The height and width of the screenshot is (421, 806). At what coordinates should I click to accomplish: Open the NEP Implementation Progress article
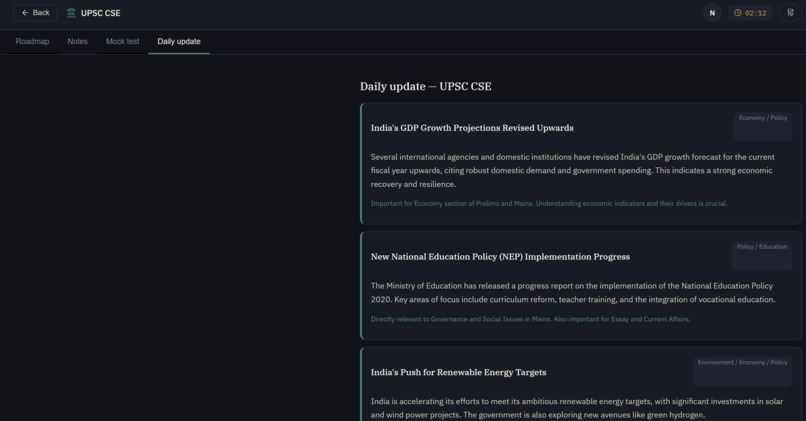click(500, 257)
